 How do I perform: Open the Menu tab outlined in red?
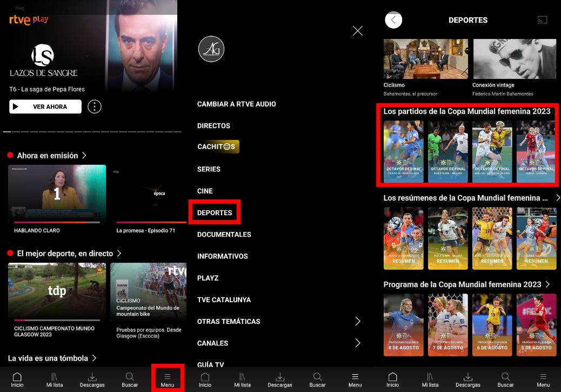coord(168,379)
